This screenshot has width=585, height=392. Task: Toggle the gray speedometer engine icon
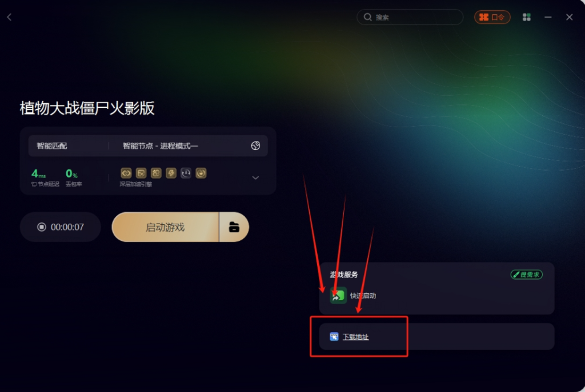pos(186,173)
